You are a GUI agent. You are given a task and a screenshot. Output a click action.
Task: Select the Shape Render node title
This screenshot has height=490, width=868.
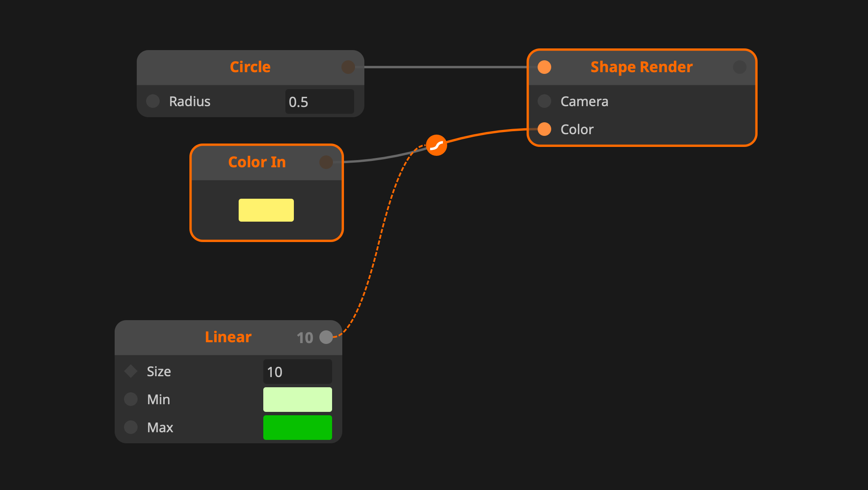point(641,67)
